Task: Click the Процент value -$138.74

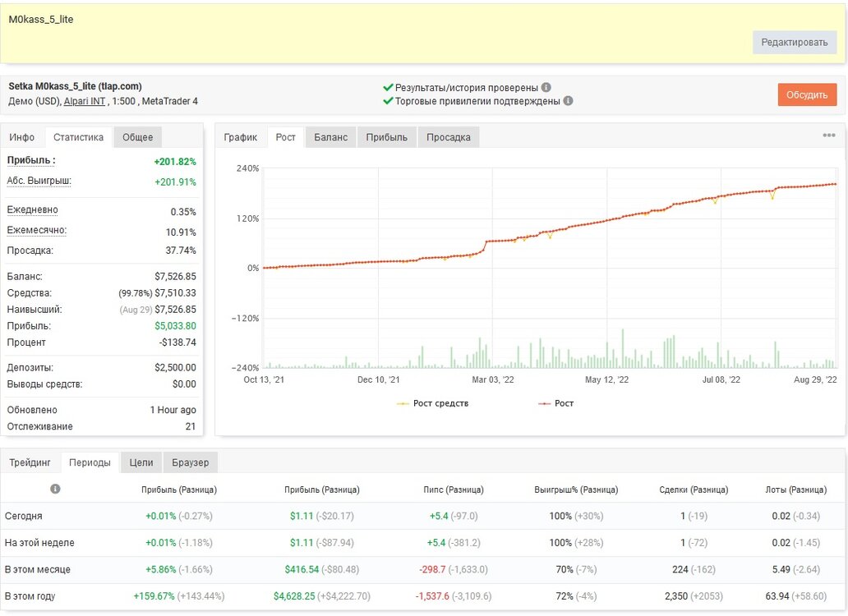Action: point(177,342)
